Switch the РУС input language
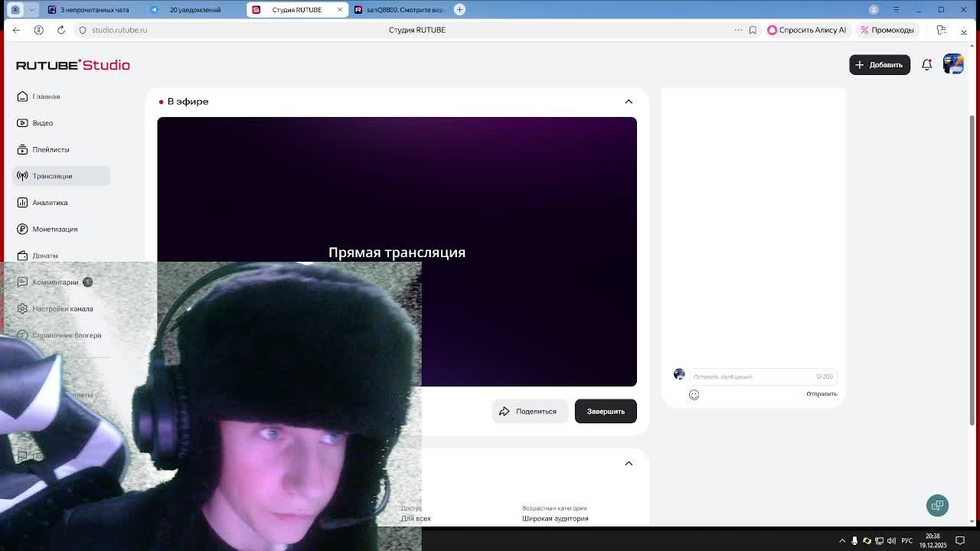Viewport: 980px width, 551px height. click(906, 541)
